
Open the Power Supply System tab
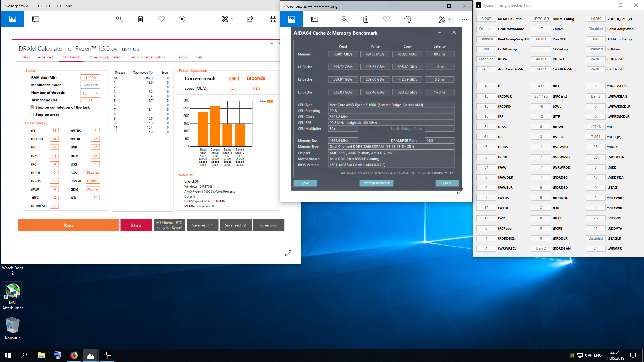pyautogui.click(x=105, y=57)
